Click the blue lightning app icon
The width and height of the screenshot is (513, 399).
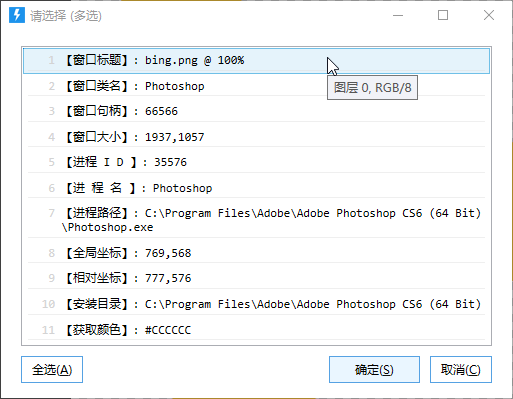17,15
